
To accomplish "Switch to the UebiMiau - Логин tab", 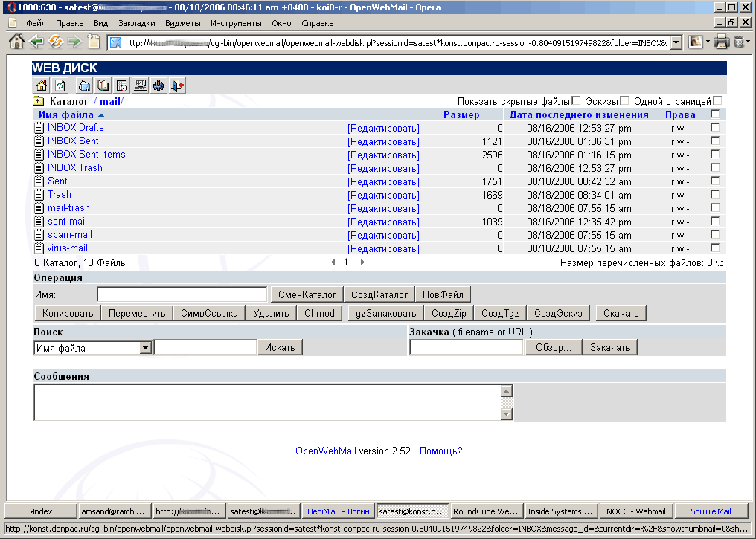I will click(x=338, y=511).
